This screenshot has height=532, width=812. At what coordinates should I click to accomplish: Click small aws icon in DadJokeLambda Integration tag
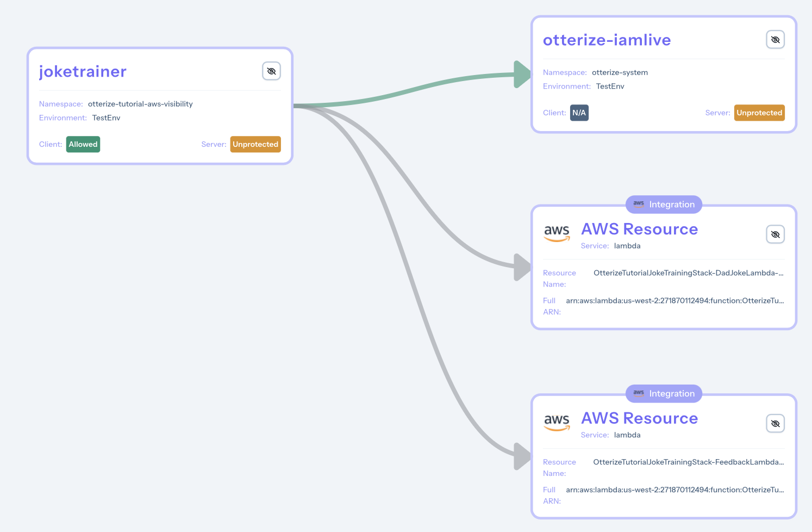(639, 204)
